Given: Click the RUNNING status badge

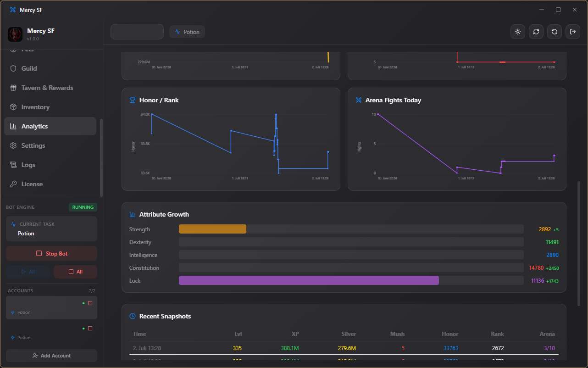Looking at the screenshot, I should coord(83,207).
